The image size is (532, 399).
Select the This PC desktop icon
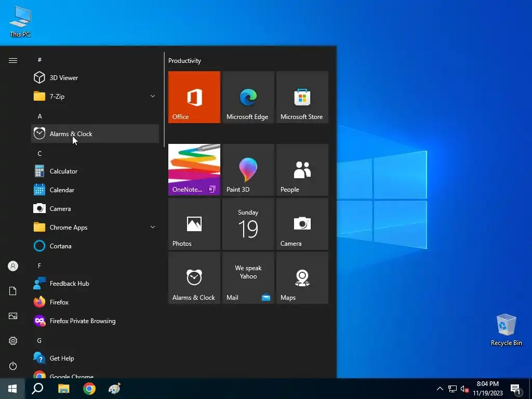pyautogui.click(x=20, y=21)
